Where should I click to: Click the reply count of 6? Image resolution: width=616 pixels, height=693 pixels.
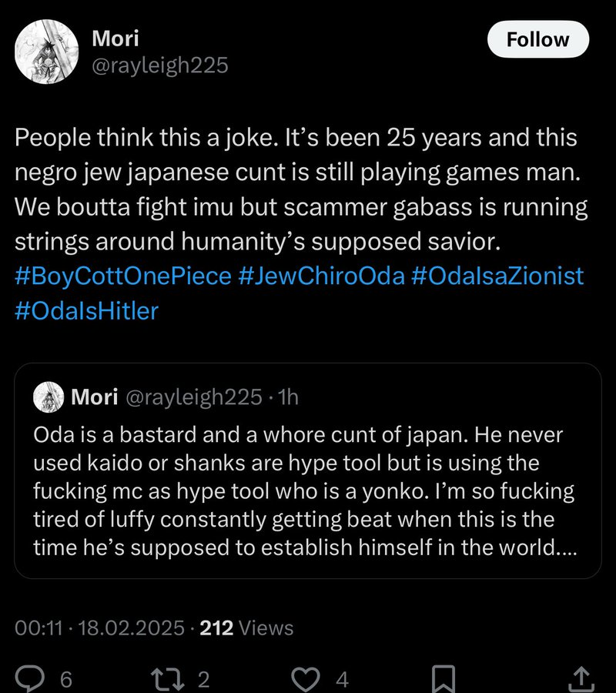pyautogui.click(x=66, y=680)
